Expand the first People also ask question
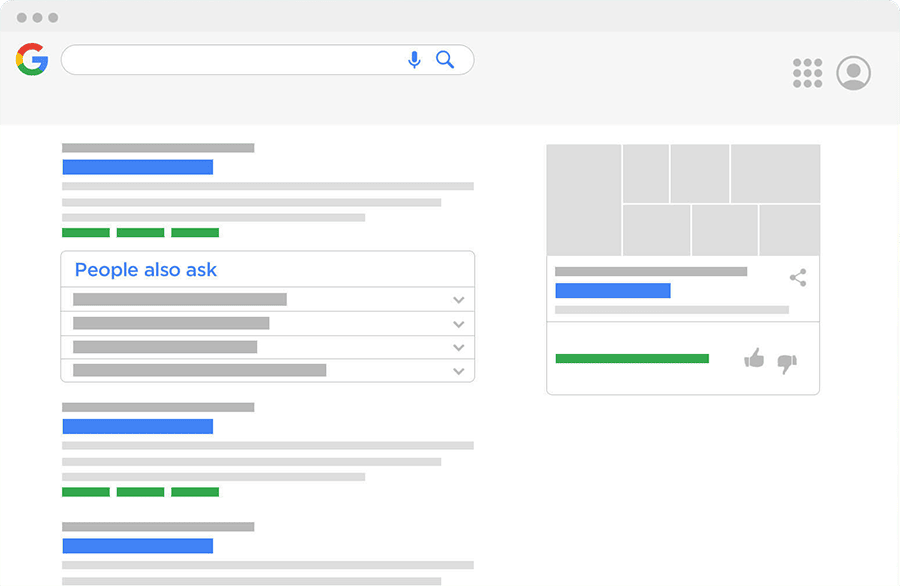900x586 pixels. [x=267, y=299]
